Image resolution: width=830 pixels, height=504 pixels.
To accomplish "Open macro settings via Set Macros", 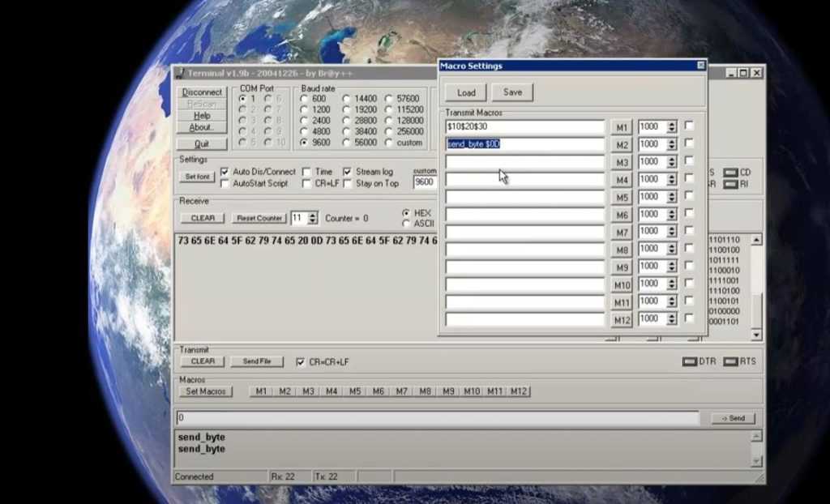I will (x=205, y=391).
